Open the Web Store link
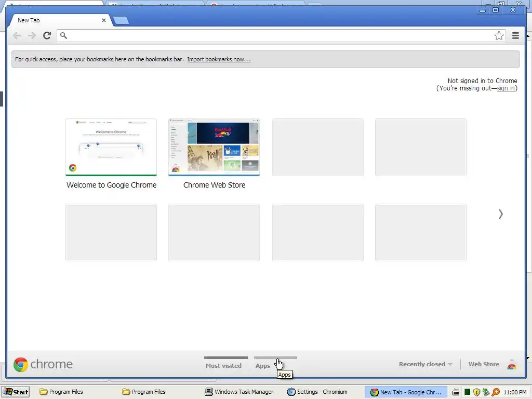 click(x=484, y=364)
